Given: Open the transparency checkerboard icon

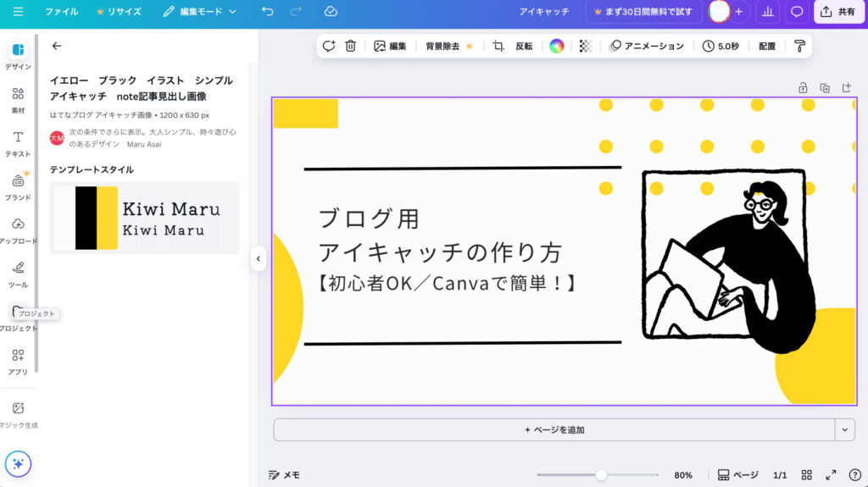Looking at the screenshot, I should [x=585, y=46].
